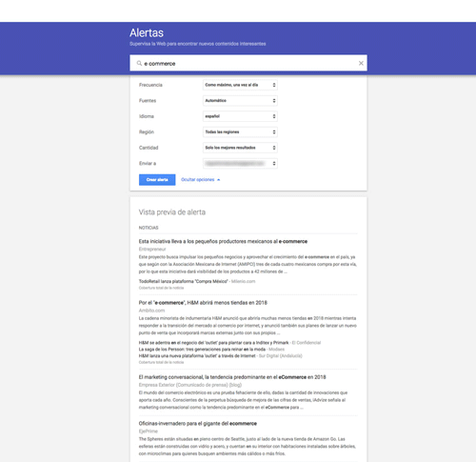Open La saga de los Persson link
The height and width of the screenshot is (462, 476).
202,350
